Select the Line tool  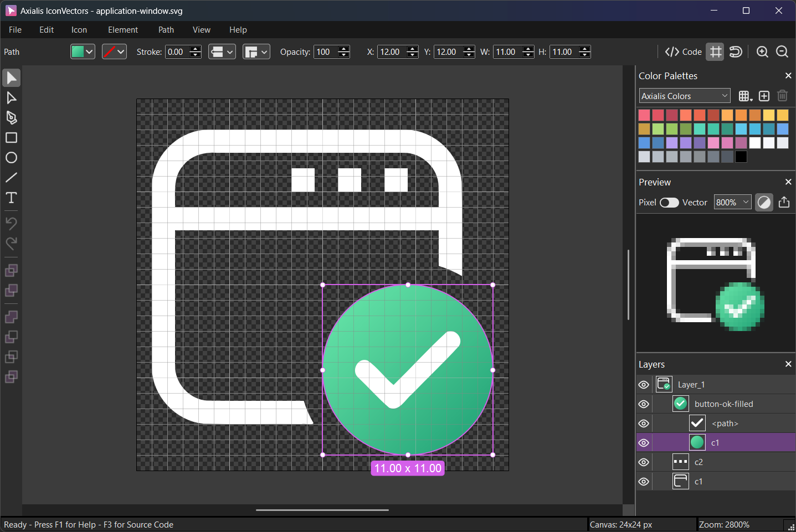11,177
